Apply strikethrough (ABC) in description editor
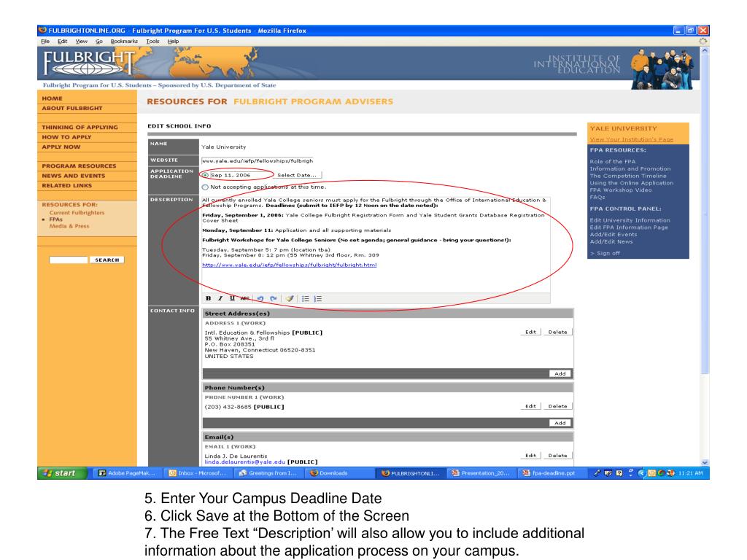 (244, 298)
